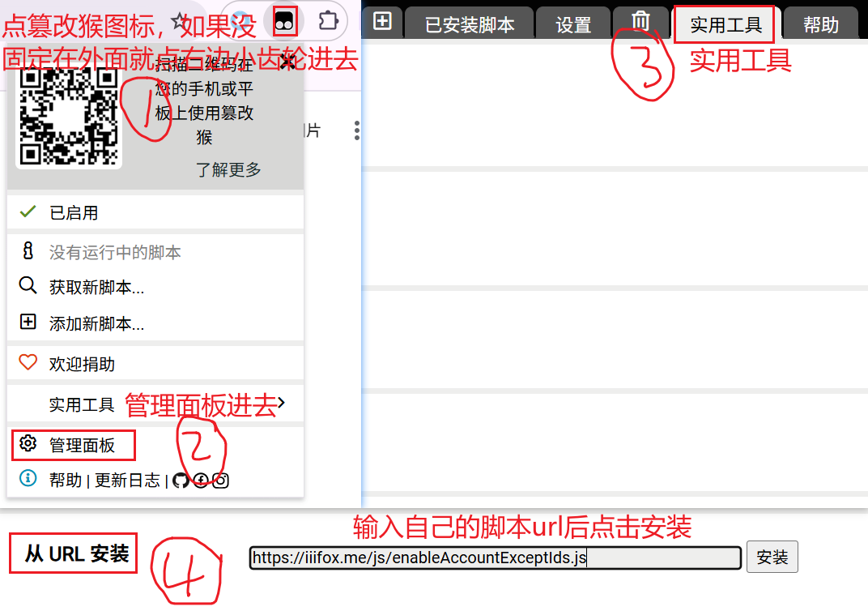Open the GitHub icon link

[x=181, y=481]
